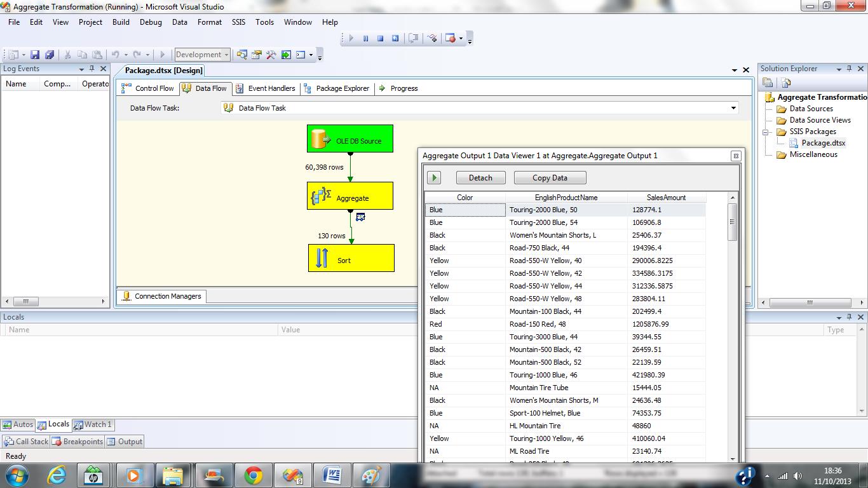Click the Copy Data button
Screen dimensions: 868x488
550,178
